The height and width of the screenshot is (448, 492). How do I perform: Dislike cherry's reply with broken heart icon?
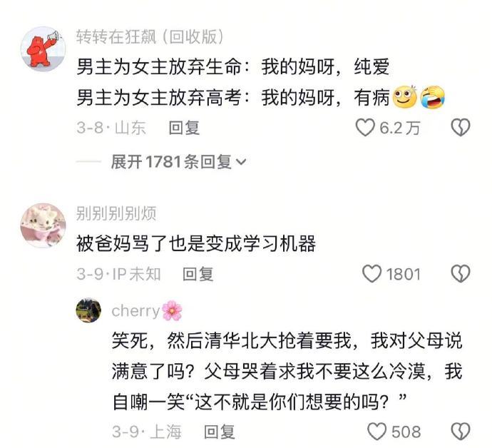[461, 432]
